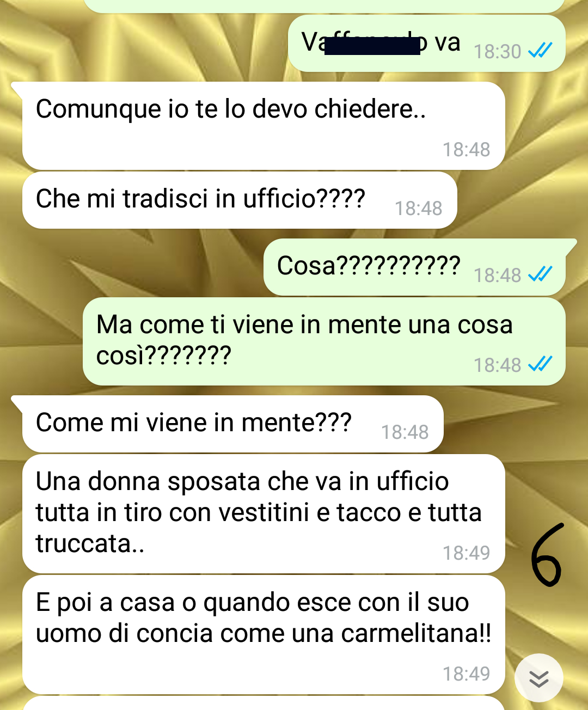Screen dimensions: 588x710
Task: Select the 'Comunque io te lo devo chiedere' message
Action: [264, 126]
